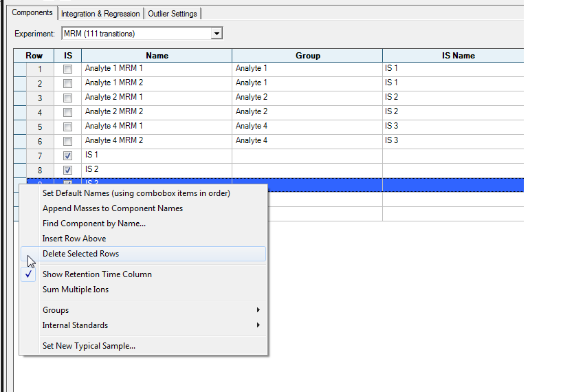This screenshot has height=392, width=563.
Task: Choose Delete Selected Rows from context menu
Action: tap(80, 254)
